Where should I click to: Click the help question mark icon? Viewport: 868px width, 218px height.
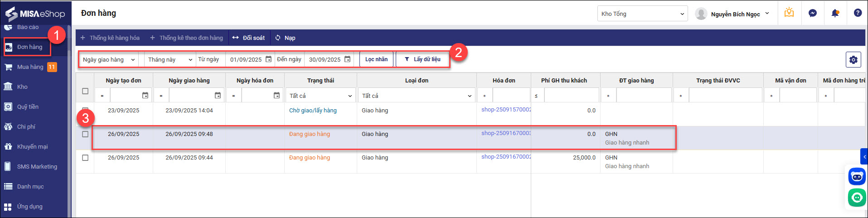pyautogui.click(x=858, y=13)
